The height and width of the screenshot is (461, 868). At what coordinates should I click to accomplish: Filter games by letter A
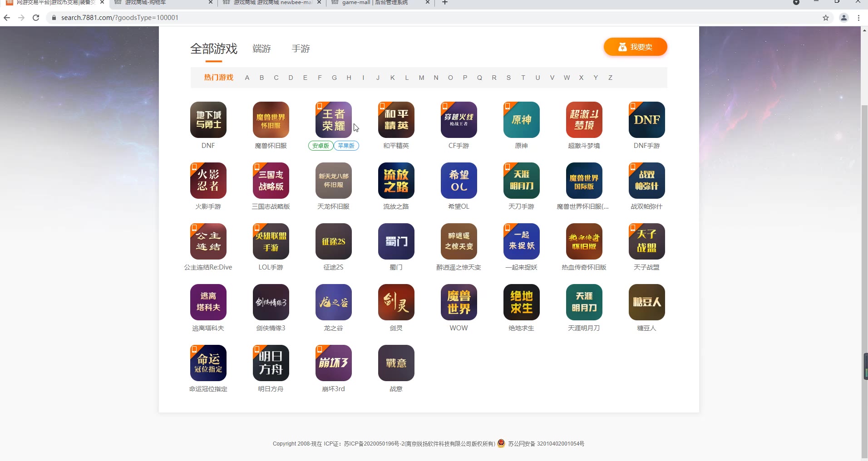point(247,78)
